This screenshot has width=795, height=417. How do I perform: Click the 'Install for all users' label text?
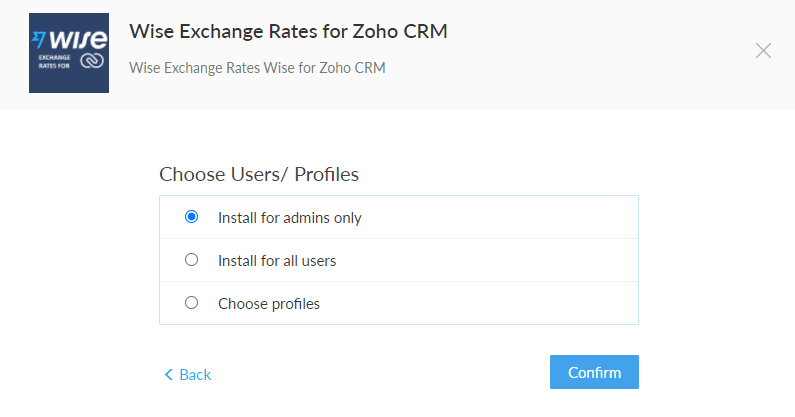(277, 261)
